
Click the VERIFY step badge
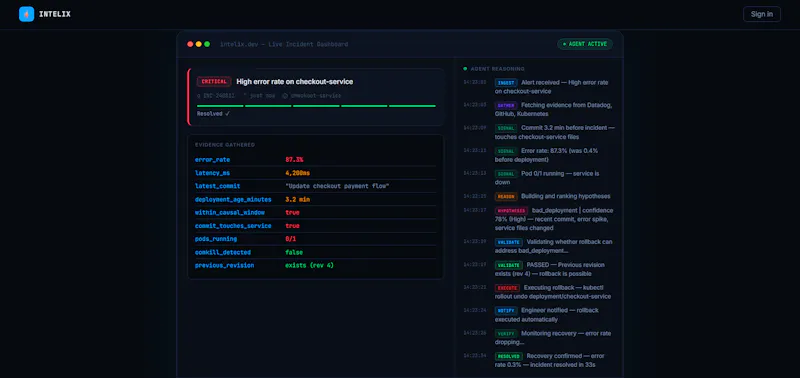point(506,334)
